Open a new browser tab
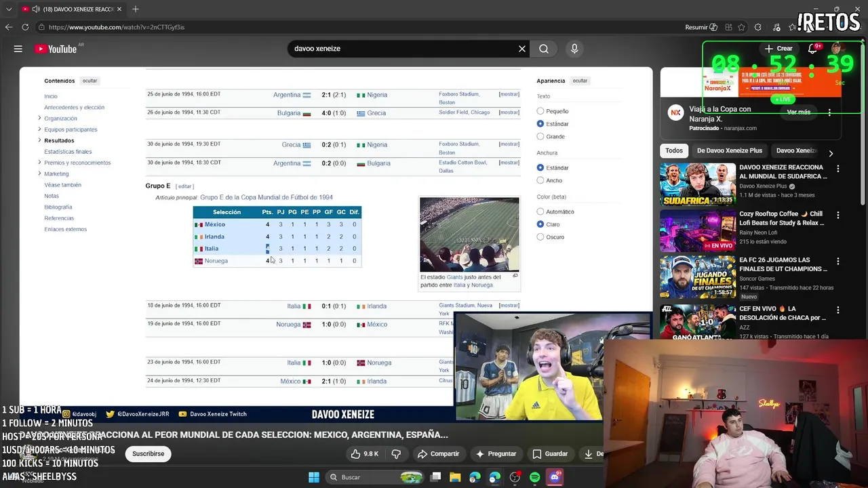The width and height of the screenshot is (868, 488). (x=136, y=9)
